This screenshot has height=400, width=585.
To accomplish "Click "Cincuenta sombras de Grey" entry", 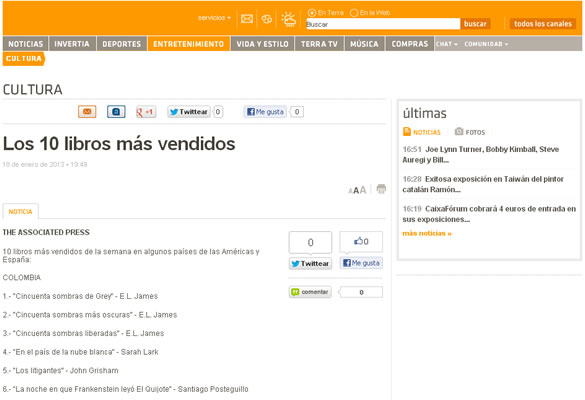I will [x=80, y=296].
